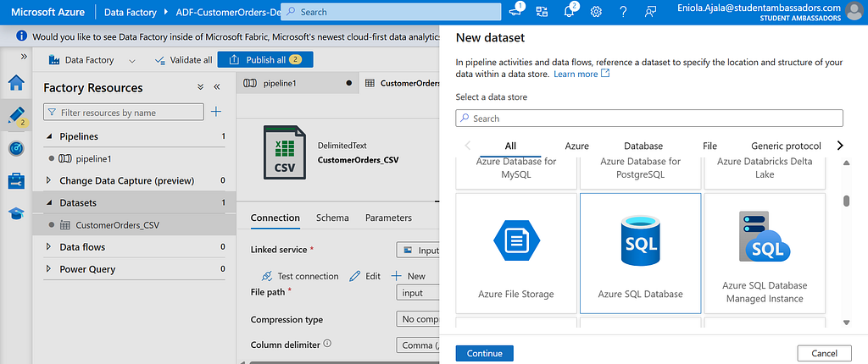868x364 pixels.
Task: Open the Monitor gauge icon in sidebar
Action: (16, 148)
